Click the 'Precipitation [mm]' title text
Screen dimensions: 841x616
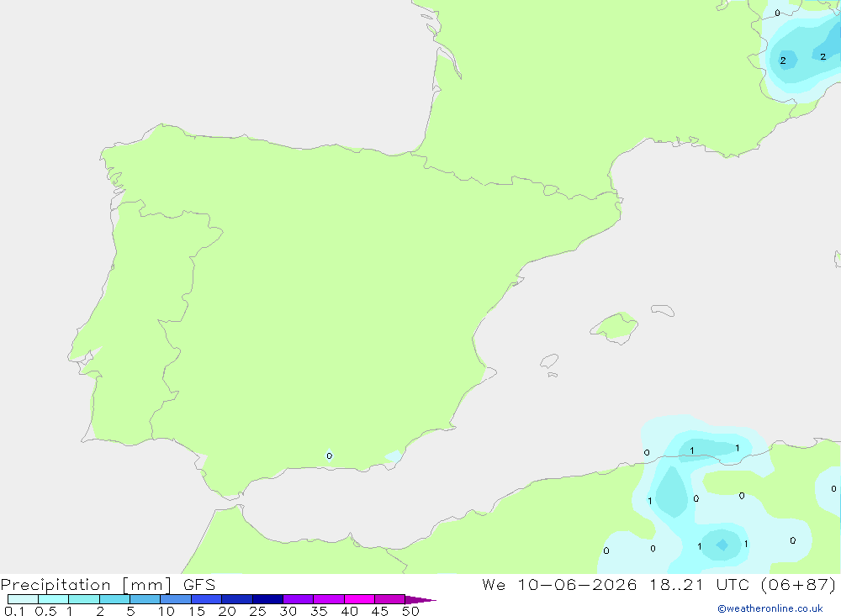click(86, 585)
